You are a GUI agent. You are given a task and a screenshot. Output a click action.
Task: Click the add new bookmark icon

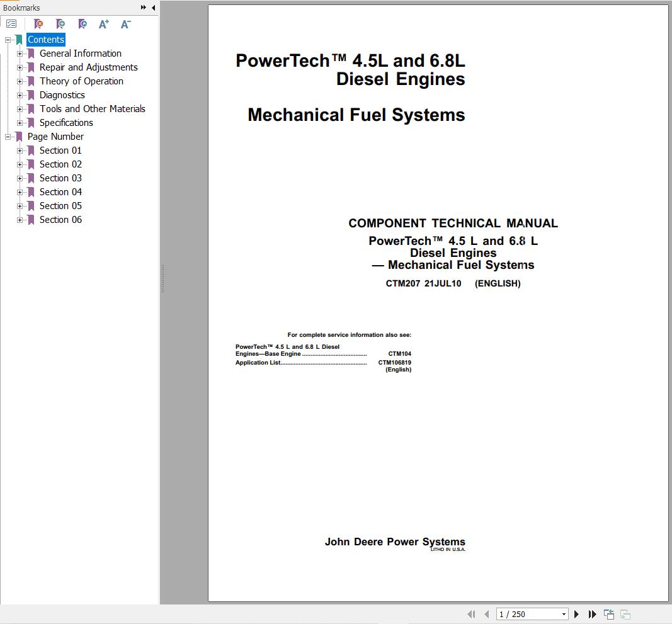(x=60, y=24)
